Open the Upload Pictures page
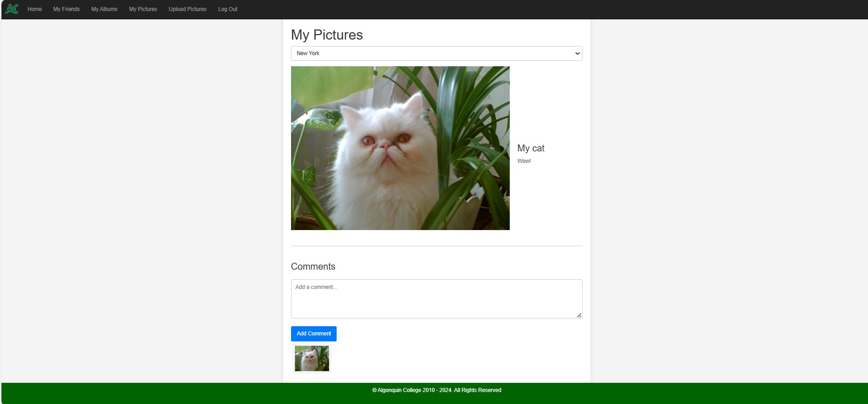Image resolution: width=868 pixels, height=404 pixels. click(187, 9)
